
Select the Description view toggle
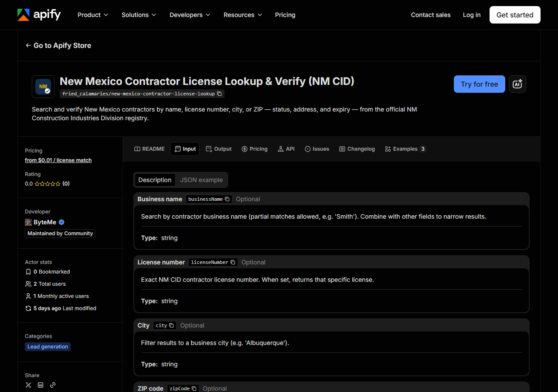pos(155,180)
